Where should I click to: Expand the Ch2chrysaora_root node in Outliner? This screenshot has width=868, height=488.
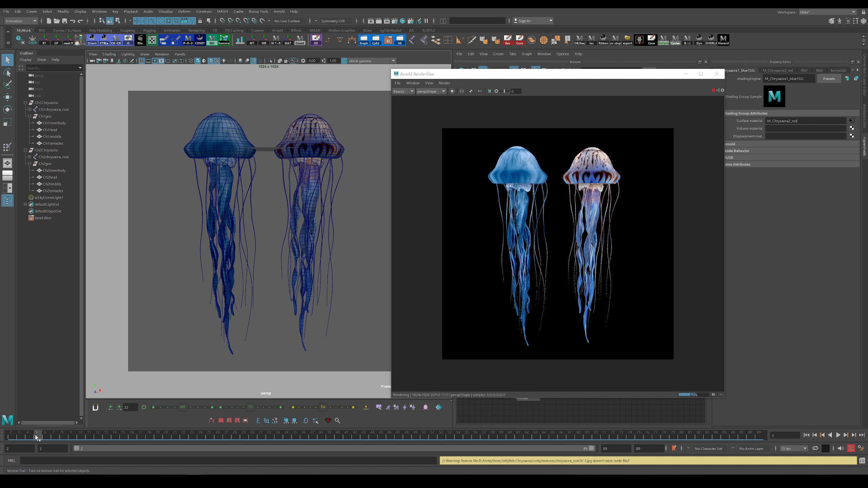coord(29,157)
